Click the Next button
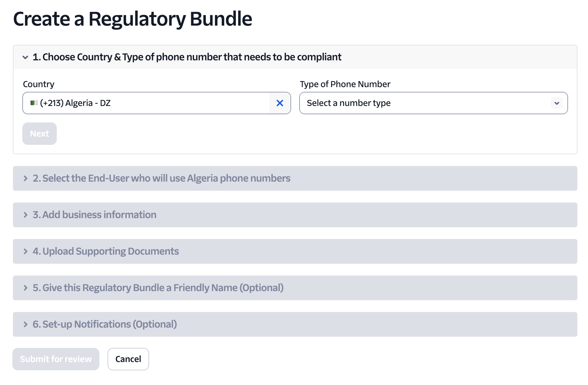Viewport: 588px width, 385px height. 39,133
